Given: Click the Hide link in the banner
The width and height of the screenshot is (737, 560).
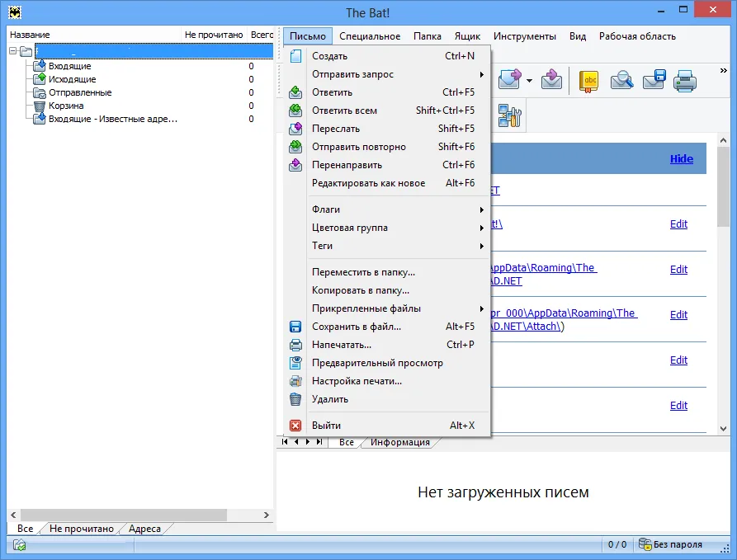Looking at the screenshot, I should (x=682, y=159).
